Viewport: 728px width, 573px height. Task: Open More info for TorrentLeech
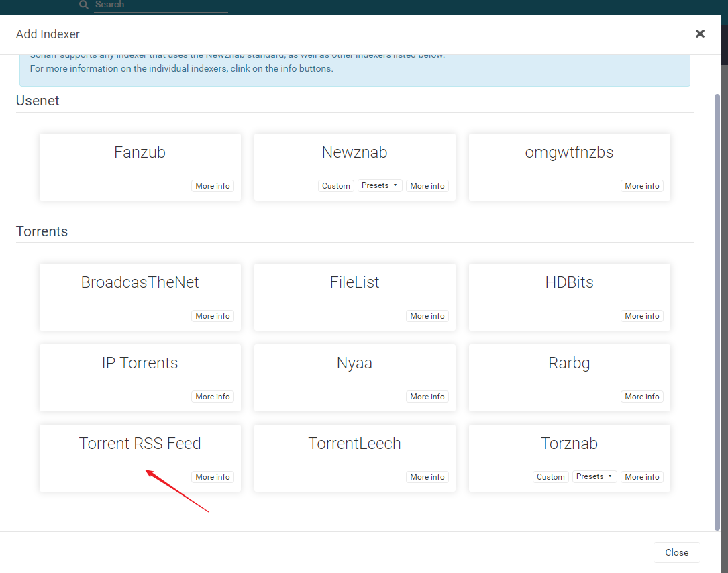(427, 477)
